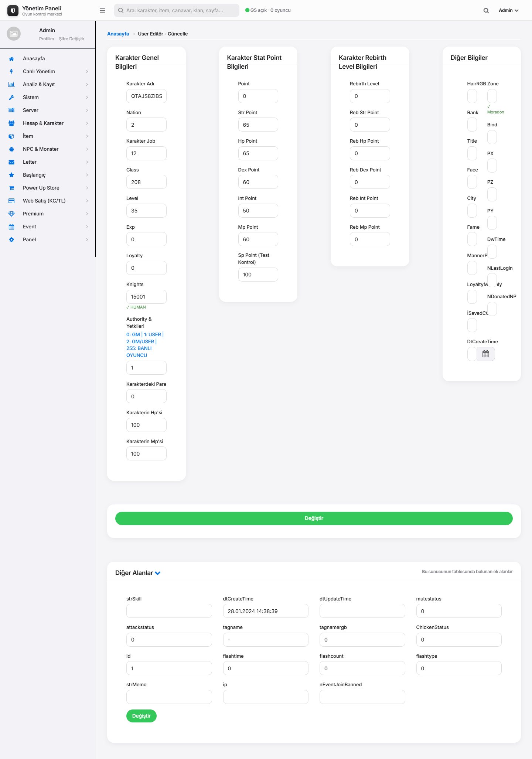The height and width of the screenshot is (759, 532).
Task: Click the Power Up Store cart icon
Action: (x=11, y=188)
